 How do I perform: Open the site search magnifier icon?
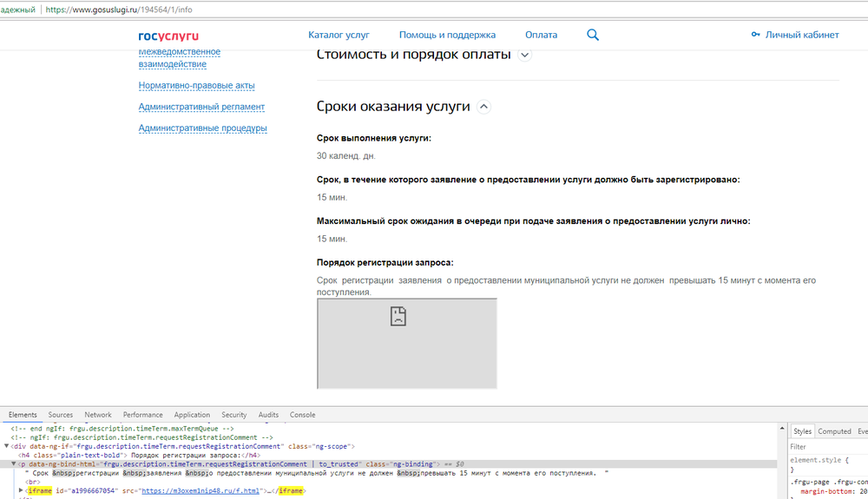click(593, 35)
